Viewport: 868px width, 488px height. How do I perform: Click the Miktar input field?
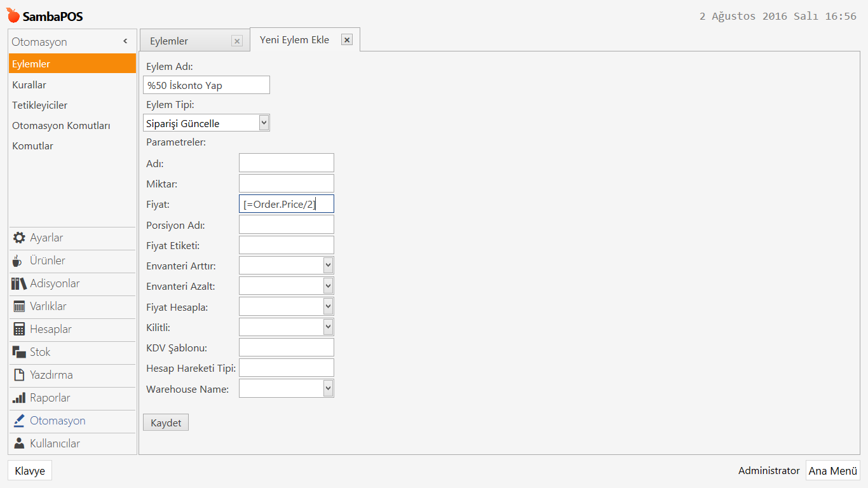click(287, 183)
